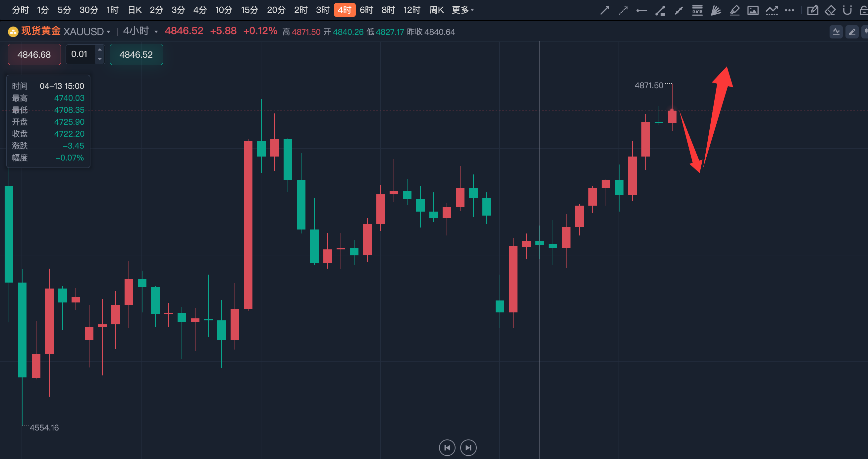Choose the horizontal ray line tool

click(x=641, y=11)
